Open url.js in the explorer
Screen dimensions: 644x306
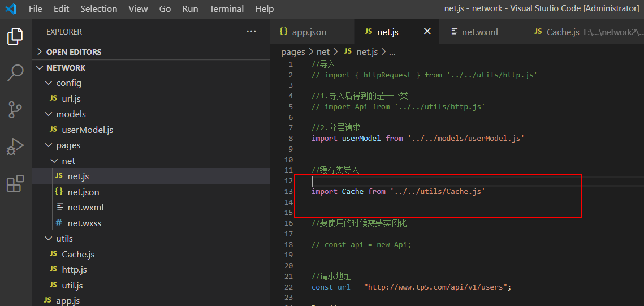pyautogui.click(x=151, y=99)
